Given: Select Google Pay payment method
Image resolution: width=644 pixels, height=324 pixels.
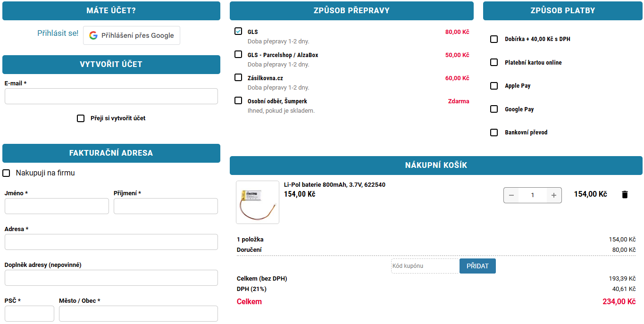Looking at the screenshot, I should point(494,109).
